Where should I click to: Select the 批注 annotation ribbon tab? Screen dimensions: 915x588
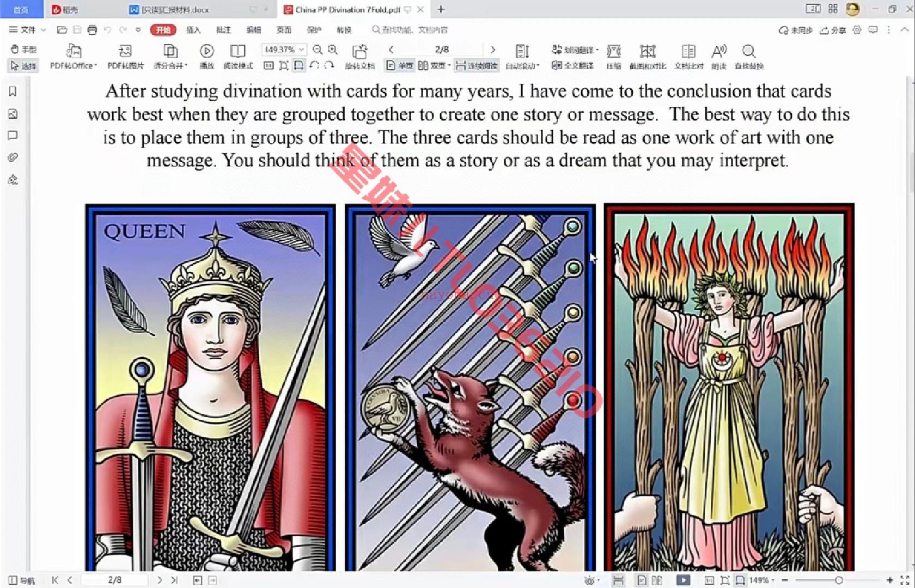[x=223, y=30]
